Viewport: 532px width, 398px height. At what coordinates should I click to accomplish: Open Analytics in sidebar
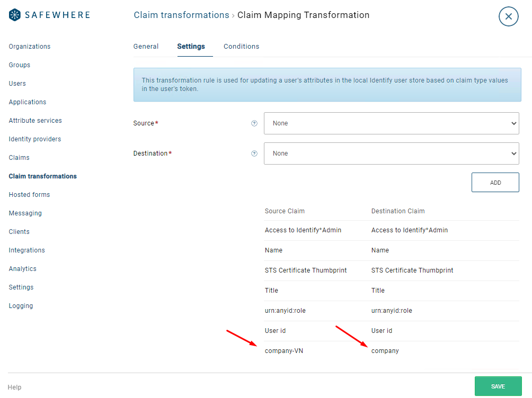point(22,269)
